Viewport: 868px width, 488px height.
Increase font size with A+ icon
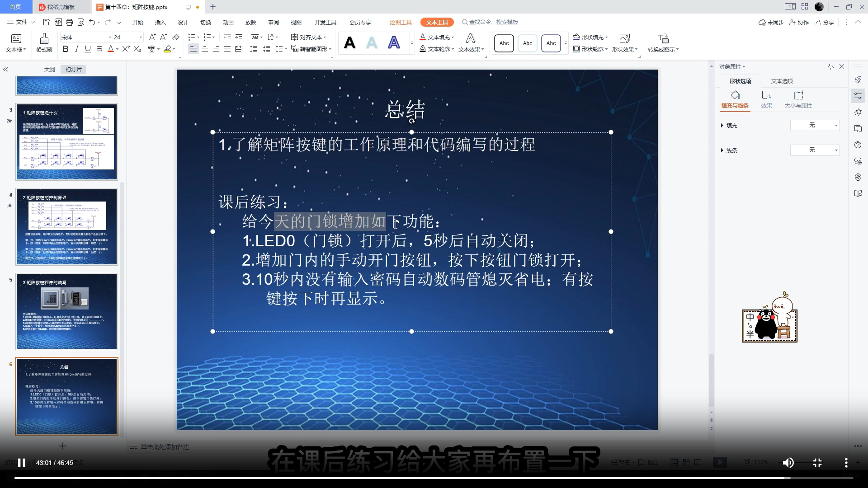152,37
